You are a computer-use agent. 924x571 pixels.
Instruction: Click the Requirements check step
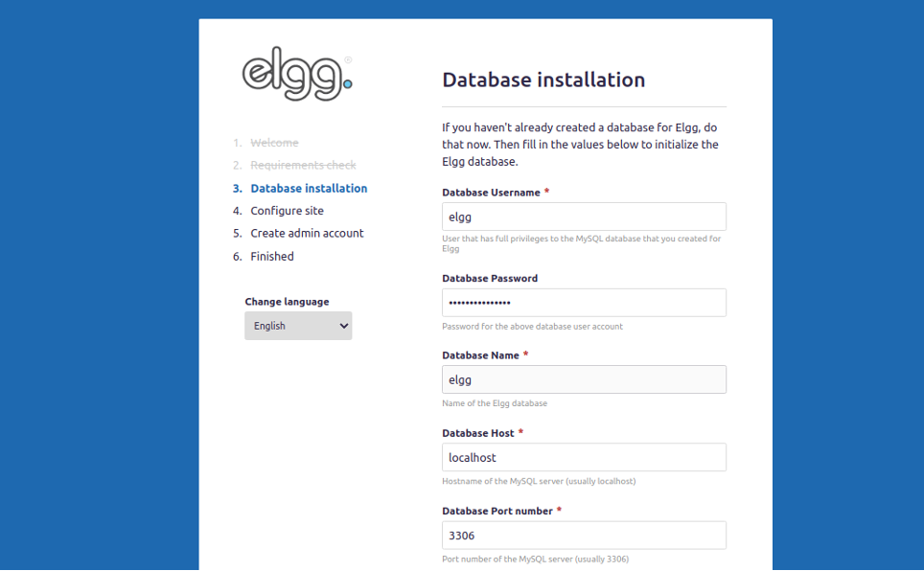point(303,165)
